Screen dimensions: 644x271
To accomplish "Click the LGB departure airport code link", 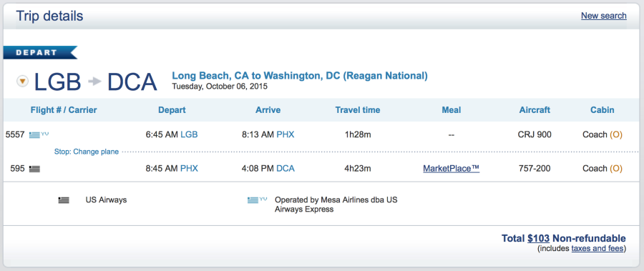I will click(x=189, y=134).
